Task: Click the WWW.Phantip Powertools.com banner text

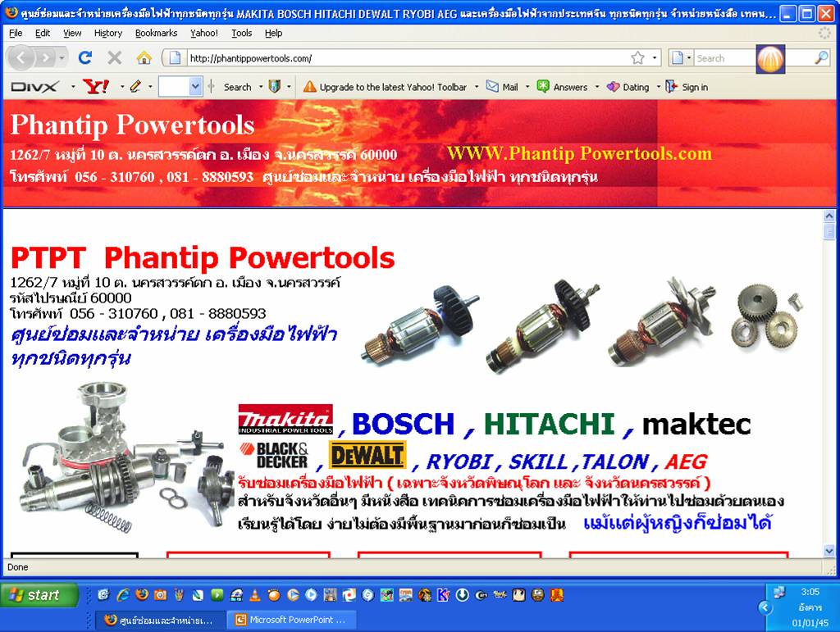Action: tap(579, 153)
